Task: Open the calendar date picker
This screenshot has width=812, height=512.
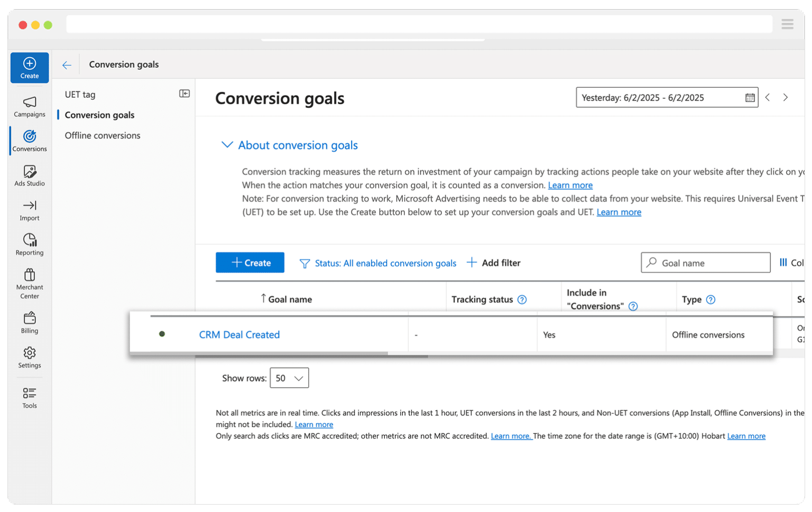Action: point(750,97)
